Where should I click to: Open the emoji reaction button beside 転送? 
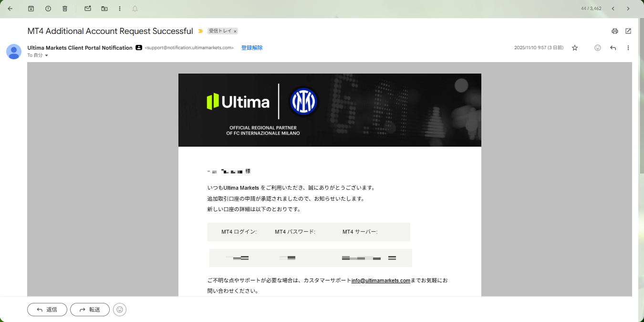point(120,310)
